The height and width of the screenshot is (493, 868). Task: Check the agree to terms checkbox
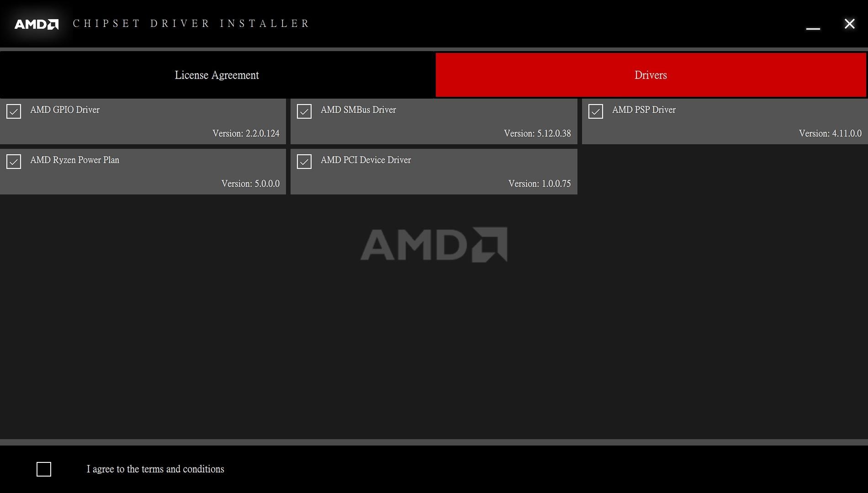(x=44, y=469)
